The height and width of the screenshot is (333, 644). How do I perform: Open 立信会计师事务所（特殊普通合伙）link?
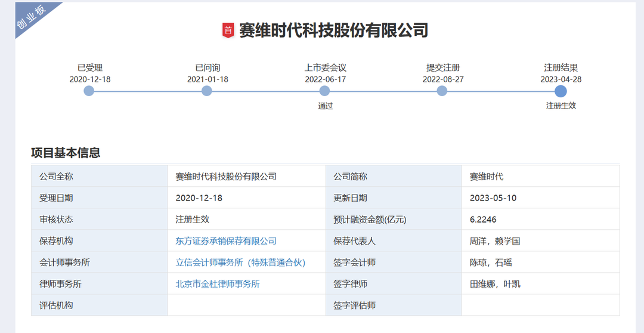coord(241,263)
